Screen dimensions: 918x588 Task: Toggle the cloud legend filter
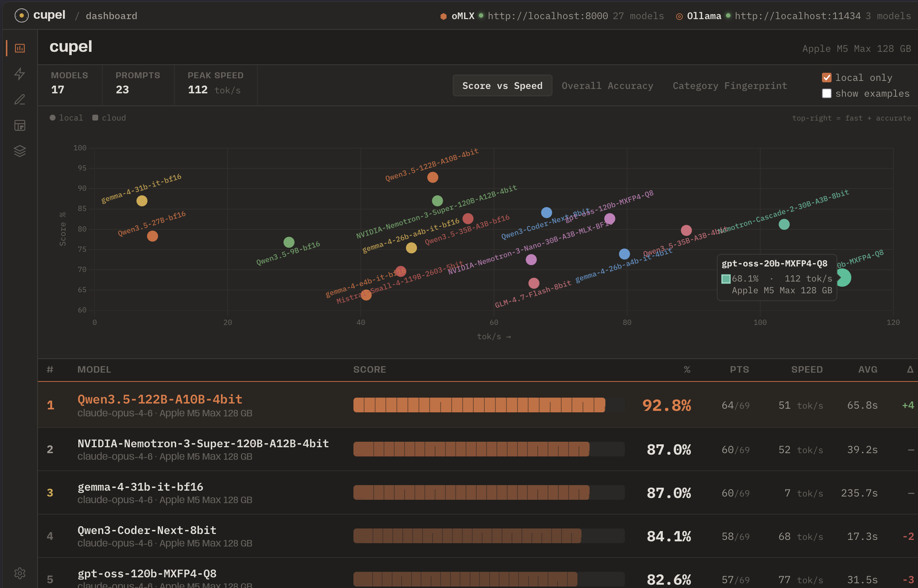[x=109, y=118]
